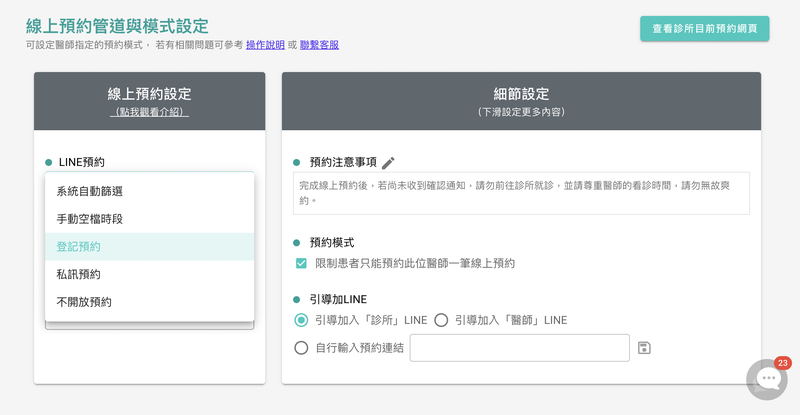Click the red 23 unread badge

[x=782, y=363]
